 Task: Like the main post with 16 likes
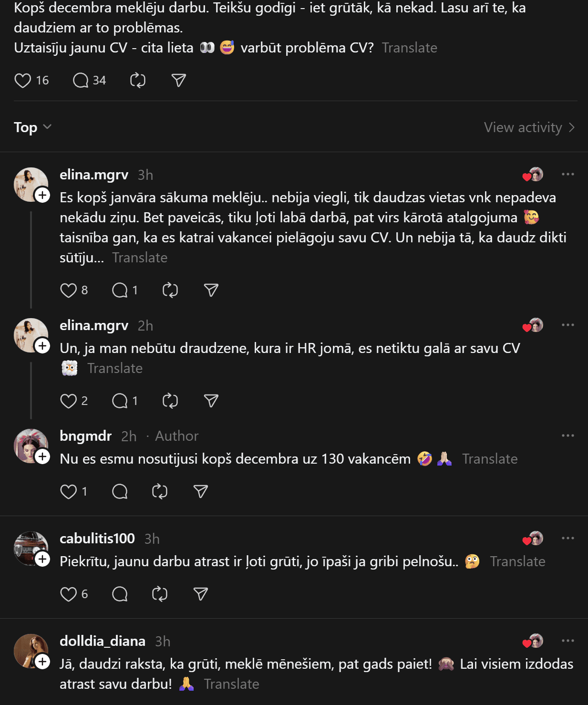(23, 81)
